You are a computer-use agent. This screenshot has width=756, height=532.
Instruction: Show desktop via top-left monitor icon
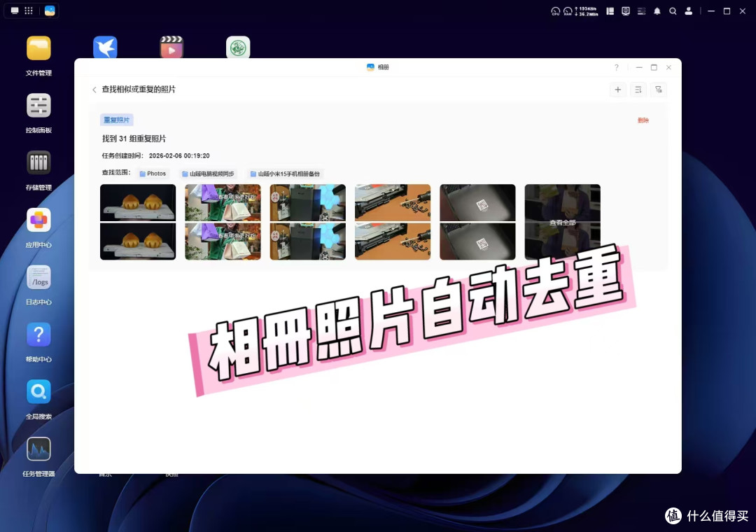pyautogui.click(x=15, y=10)
